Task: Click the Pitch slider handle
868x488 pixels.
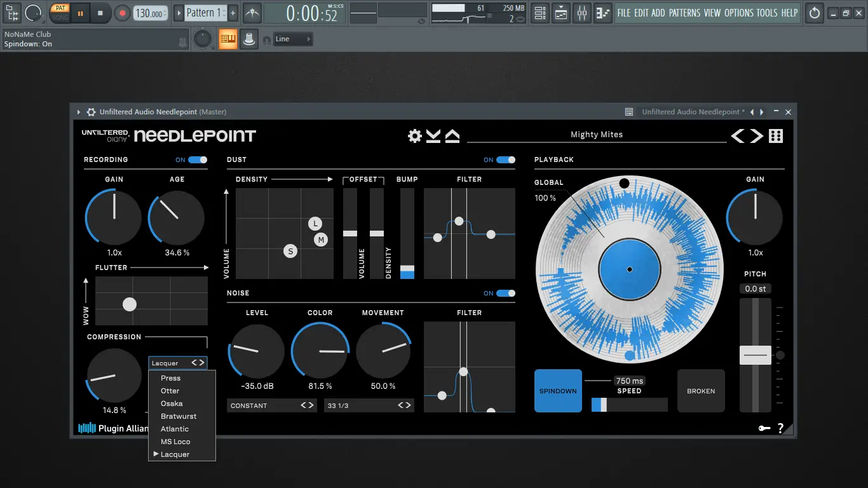Action: tap(755, 355)
